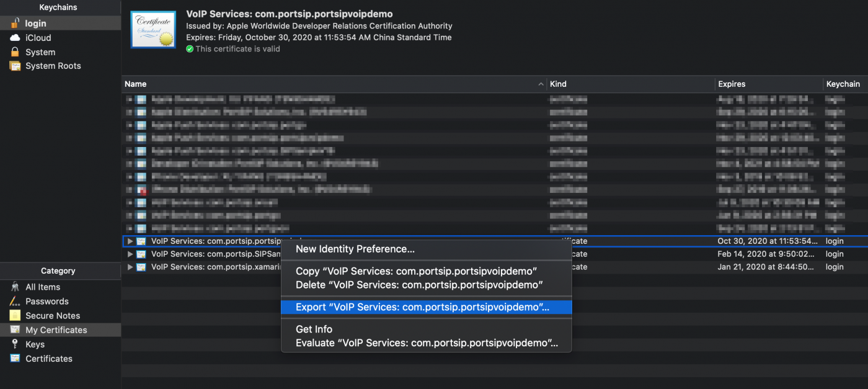Select the System keychain lock icon

point(15,52)
